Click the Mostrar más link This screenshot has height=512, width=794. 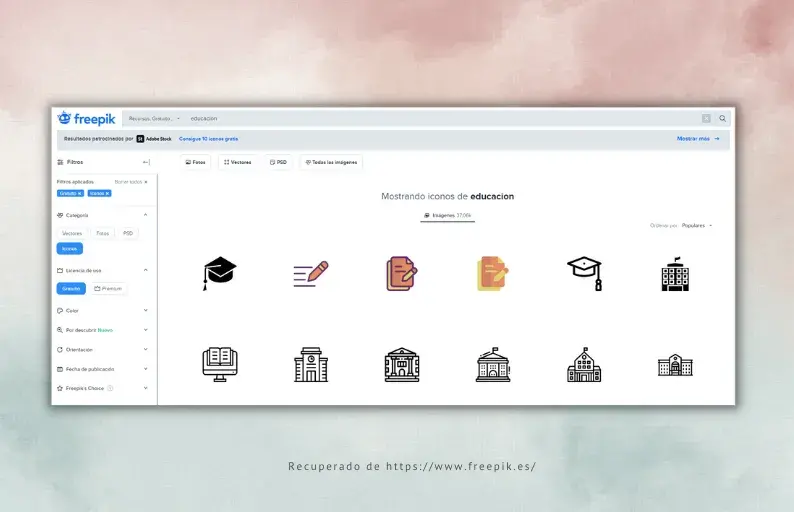point(693,139)
